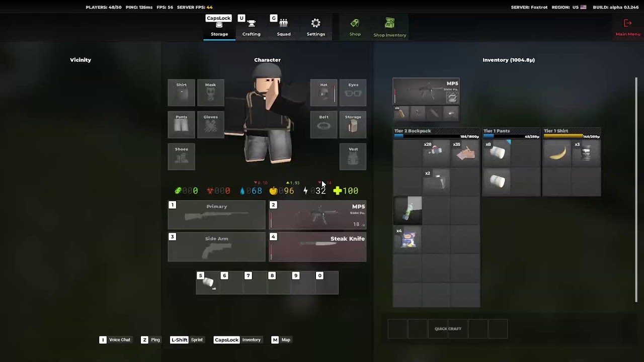The image size is (644, 362).
Task: Open the Storage tab
Action: [x=219, y=27]
